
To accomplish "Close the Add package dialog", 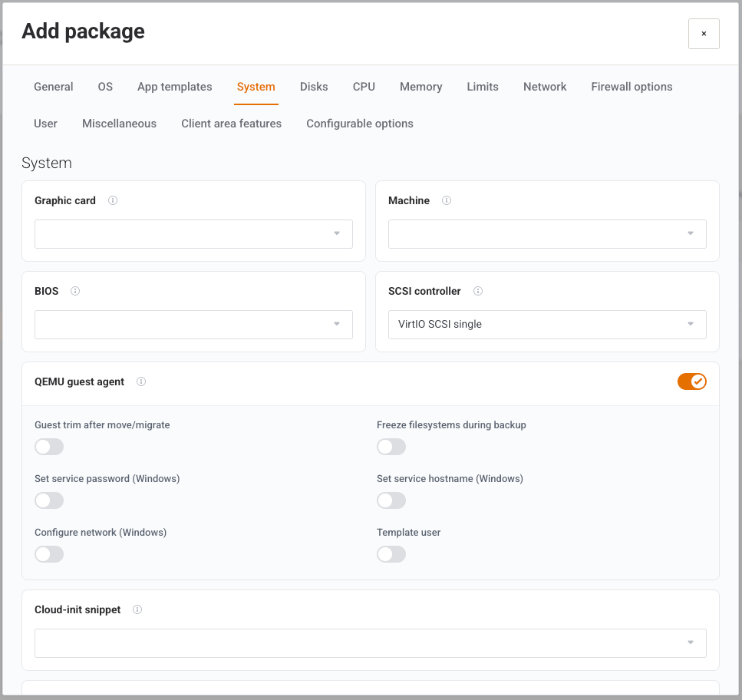I will pyautogui.click(x=704, y=34).
